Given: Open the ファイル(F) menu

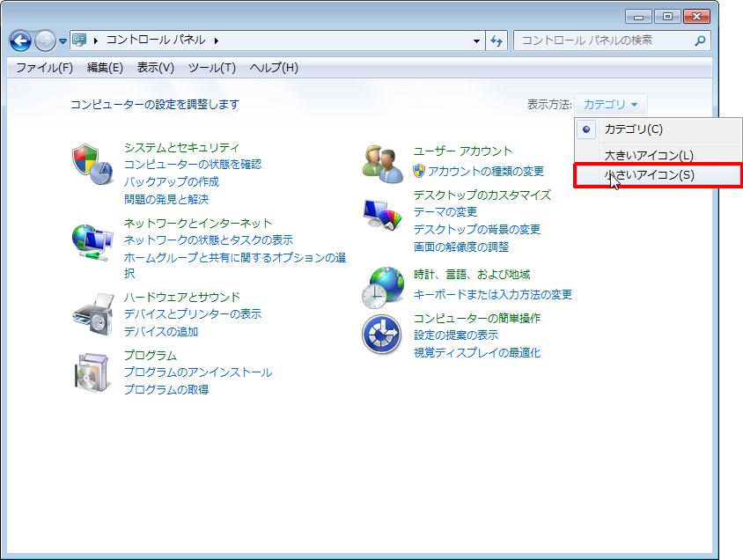Looking at the screenshot, I should pos(44,68).
